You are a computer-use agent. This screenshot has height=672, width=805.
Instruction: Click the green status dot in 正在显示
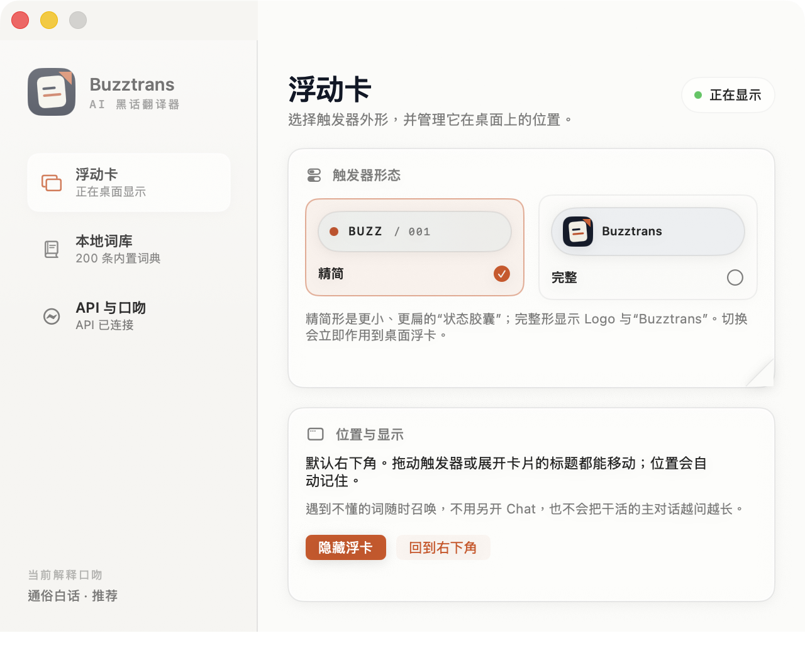click(x=698, y=95)
